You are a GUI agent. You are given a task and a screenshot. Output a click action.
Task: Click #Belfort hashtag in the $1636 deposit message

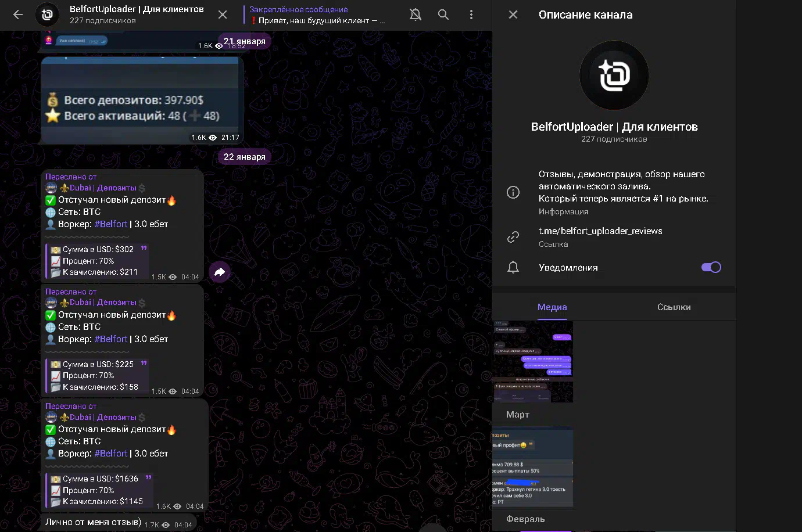pyautogui.click(x=110, y=454)
